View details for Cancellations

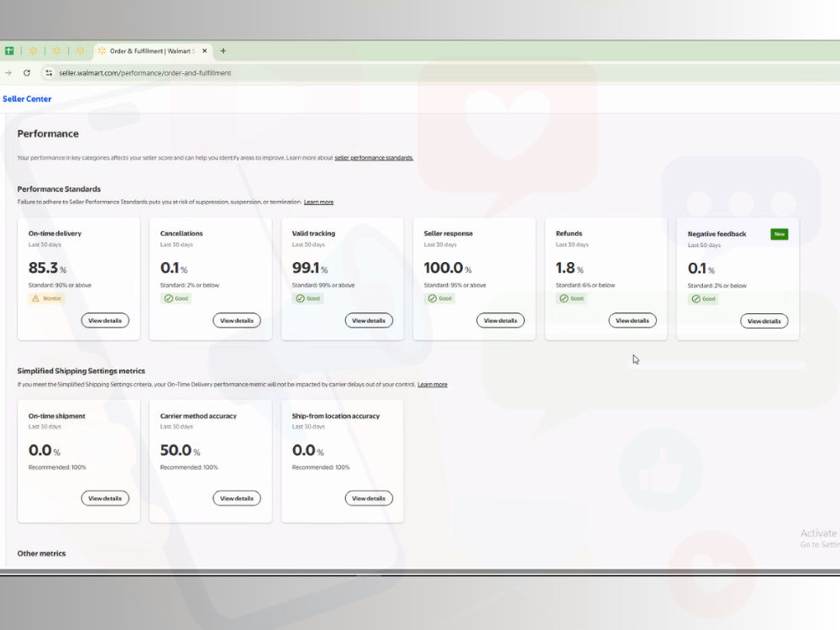pyautogui.click(x=237, y=320)
